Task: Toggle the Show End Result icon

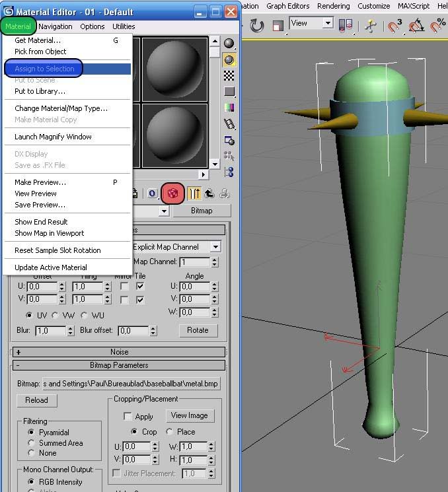Action: pos(194,193)
